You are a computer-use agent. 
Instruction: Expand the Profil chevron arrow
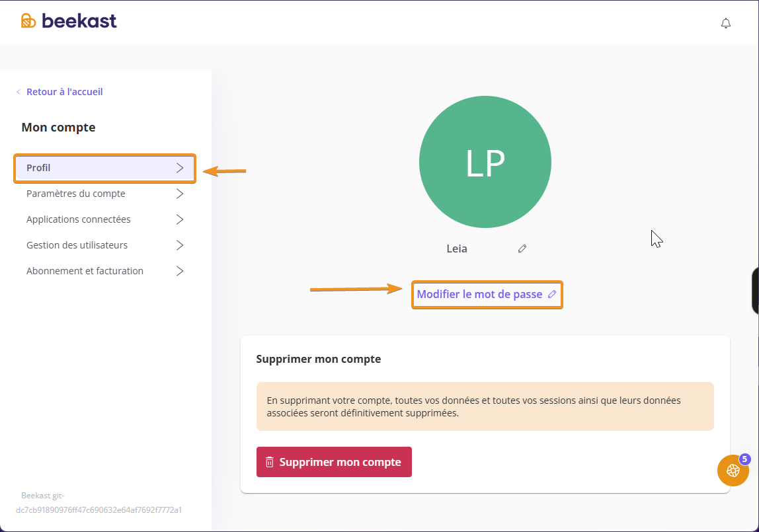click(x=180, y=168)
